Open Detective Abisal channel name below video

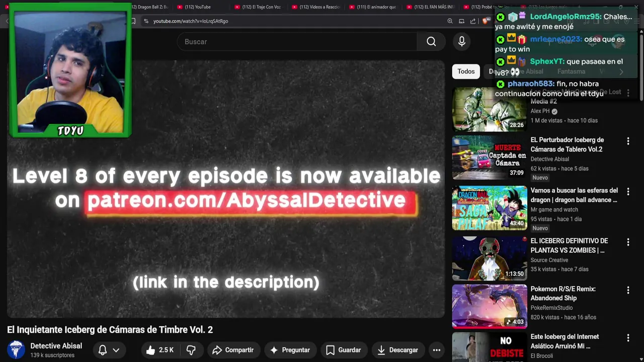(56, 346)
